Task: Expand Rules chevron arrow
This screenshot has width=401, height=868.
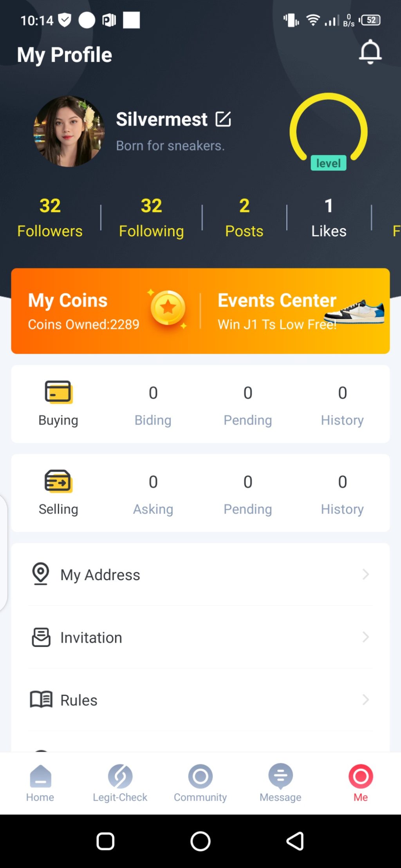Action: click(x=366, y=699)
